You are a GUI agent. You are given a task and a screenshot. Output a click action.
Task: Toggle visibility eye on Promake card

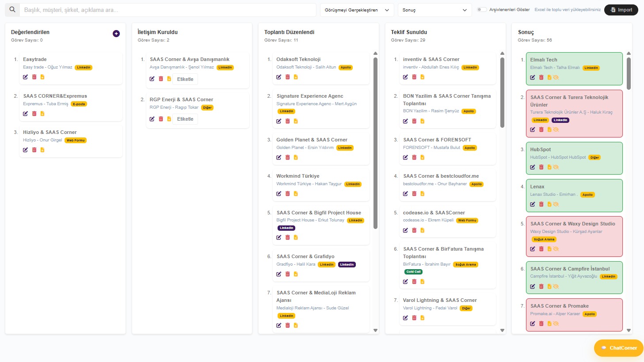tap(556, 324)
